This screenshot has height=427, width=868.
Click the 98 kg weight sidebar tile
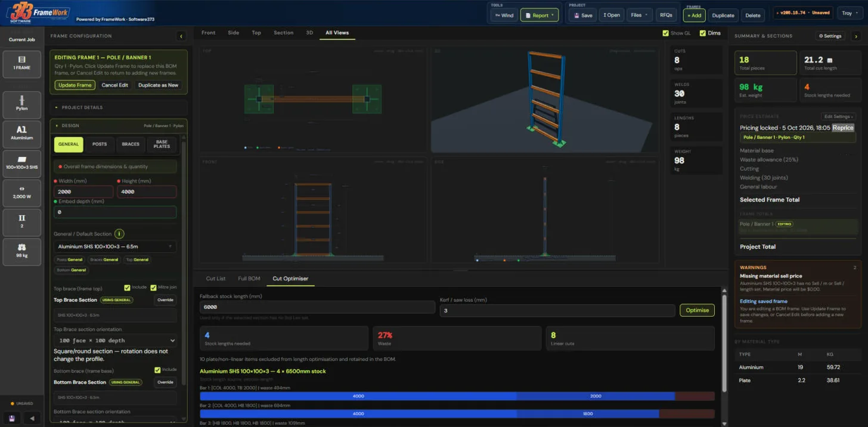point(21,251)
